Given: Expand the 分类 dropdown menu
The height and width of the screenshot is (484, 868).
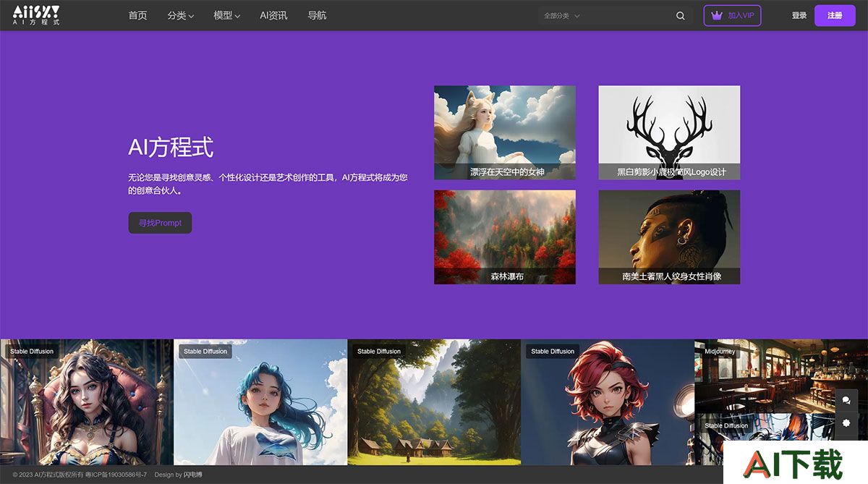Looking at the screenshot, I should (180, 15).
